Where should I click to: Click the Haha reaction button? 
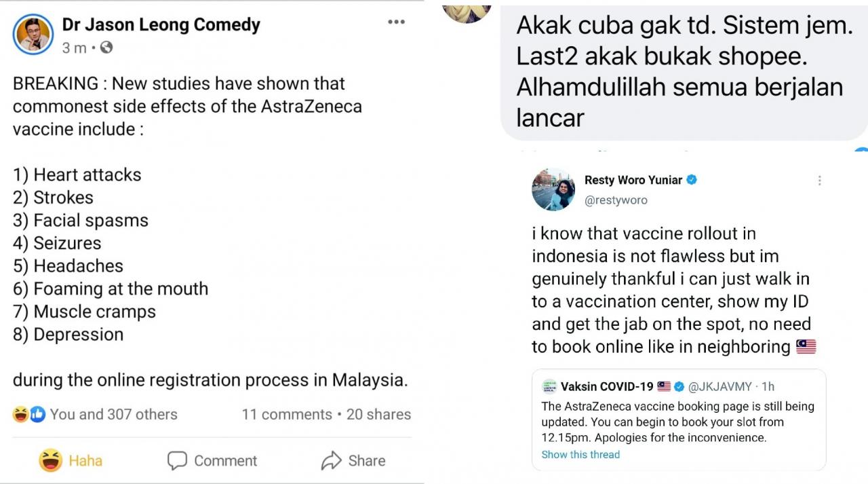71,461
